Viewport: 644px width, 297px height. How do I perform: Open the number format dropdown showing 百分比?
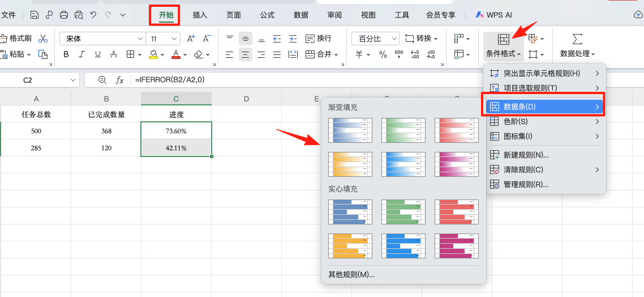click(374, 39)
